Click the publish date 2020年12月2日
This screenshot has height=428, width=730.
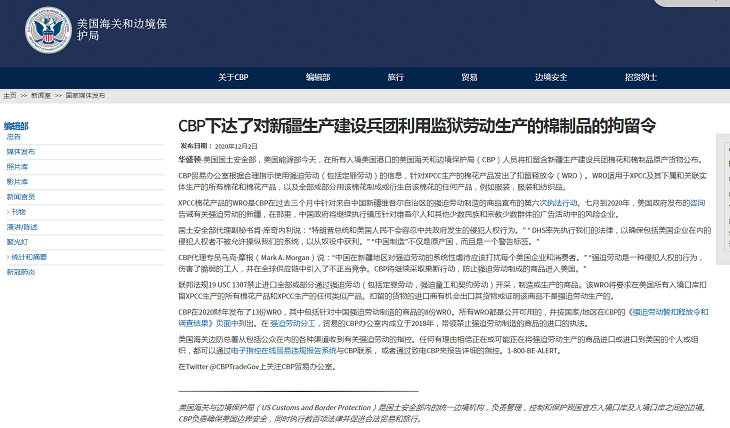point(236,146)
